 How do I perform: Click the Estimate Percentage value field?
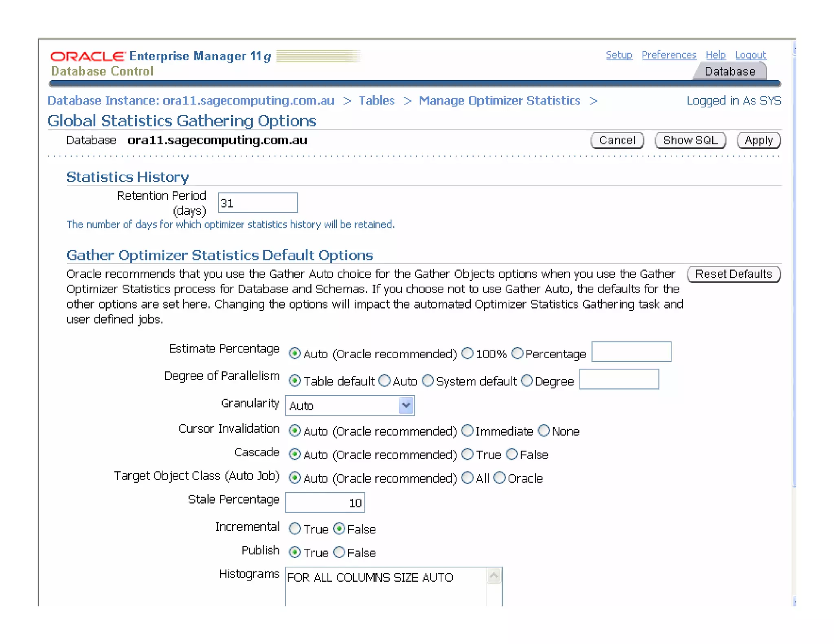point(631,352)
